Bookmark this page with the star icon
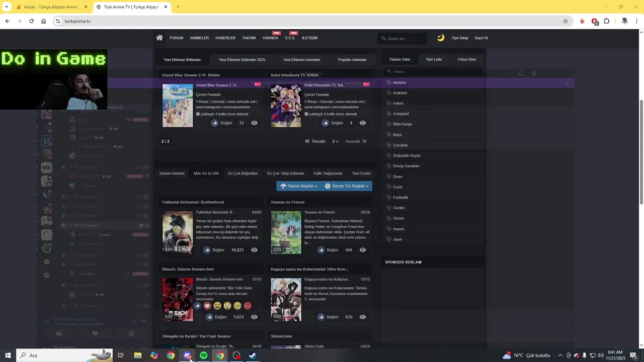This screenshot has width=644, height=362. coord(566,21)
